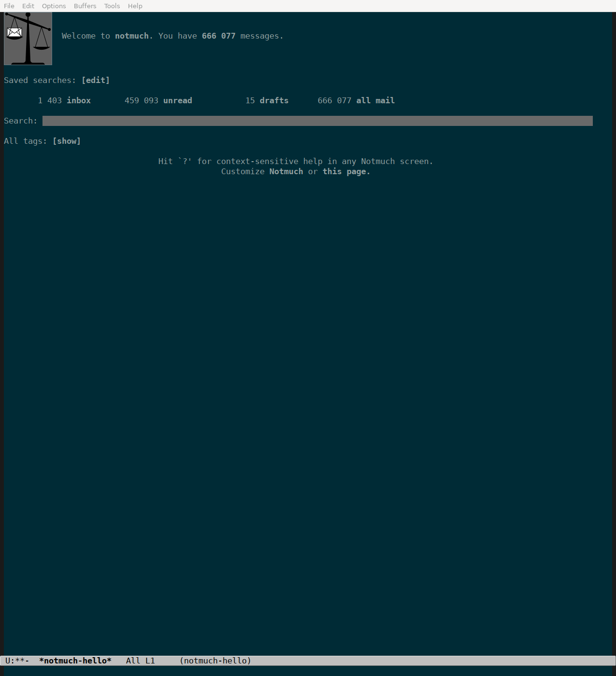Viewport: 616px width, 676px height.
Task: Open the unread saved search
Action: tap(178, 100)
